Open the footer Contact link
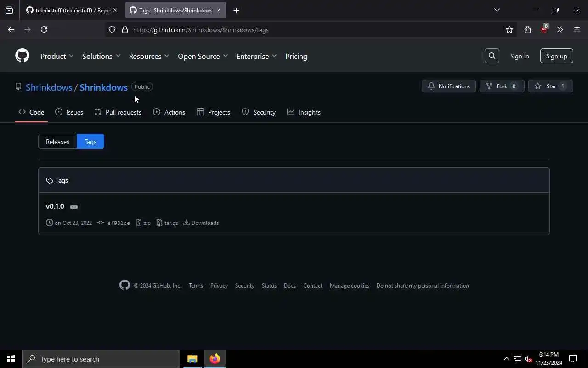 point(313,286)
